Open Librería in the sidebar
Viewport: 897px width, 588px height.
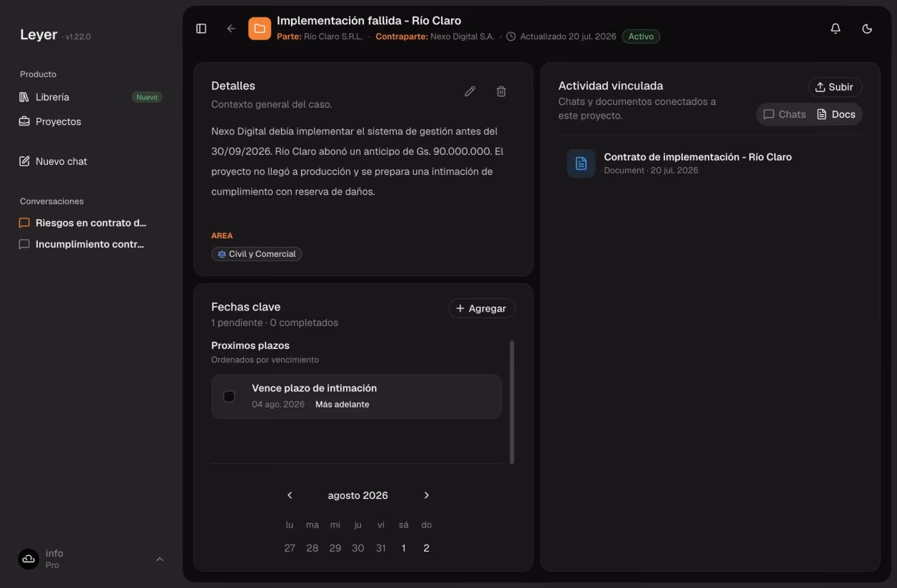[x=91, y=97]
